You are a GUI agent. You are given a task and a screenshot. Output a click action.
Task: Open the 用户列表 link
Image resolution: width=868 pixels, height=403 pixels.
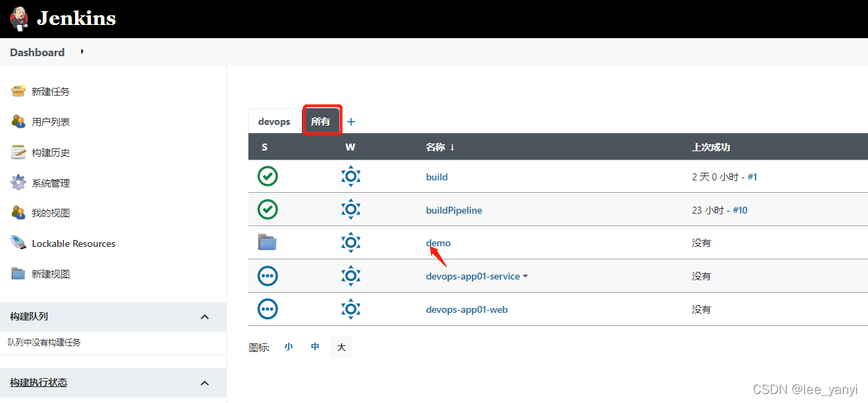51,122
